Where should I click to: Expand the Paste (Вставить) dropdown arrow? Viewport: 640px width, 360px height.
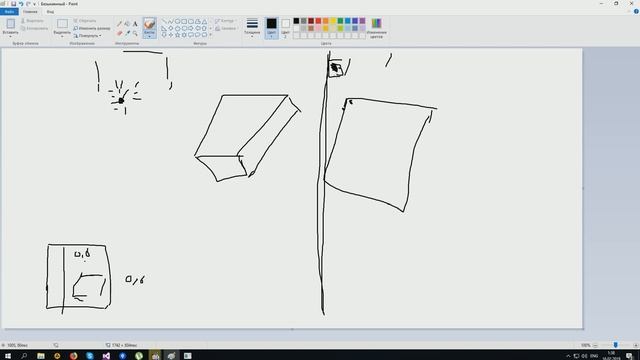[10, 36]
